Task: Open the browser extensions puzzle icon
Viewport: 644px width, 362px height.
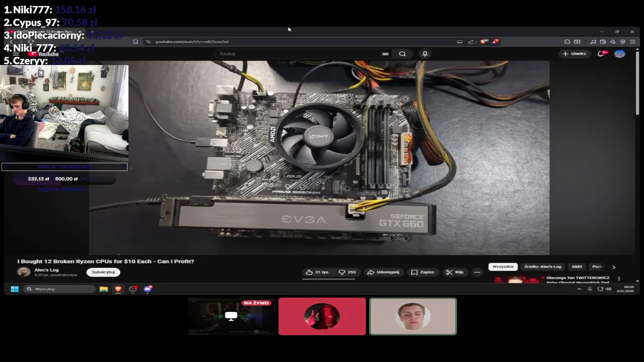Action: 567,42
